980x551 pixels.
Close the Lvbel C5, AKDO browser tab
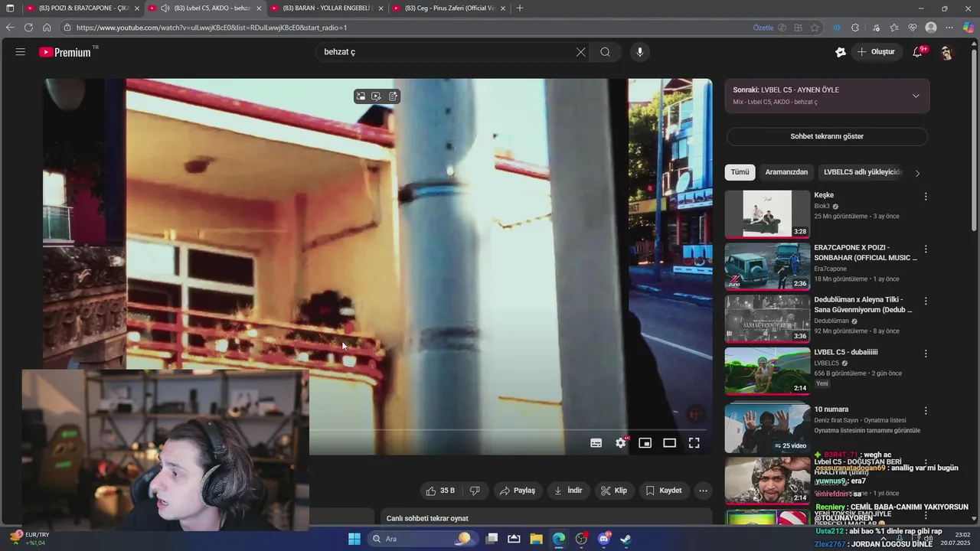[x=259, y=8]
